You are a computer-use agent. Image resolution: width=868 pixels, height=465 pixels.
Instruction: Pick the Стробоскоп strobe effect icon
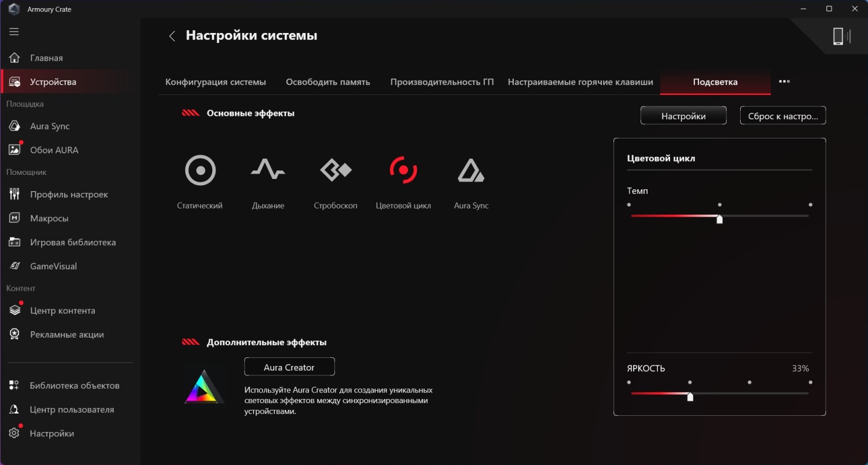[x=336, y=170]
